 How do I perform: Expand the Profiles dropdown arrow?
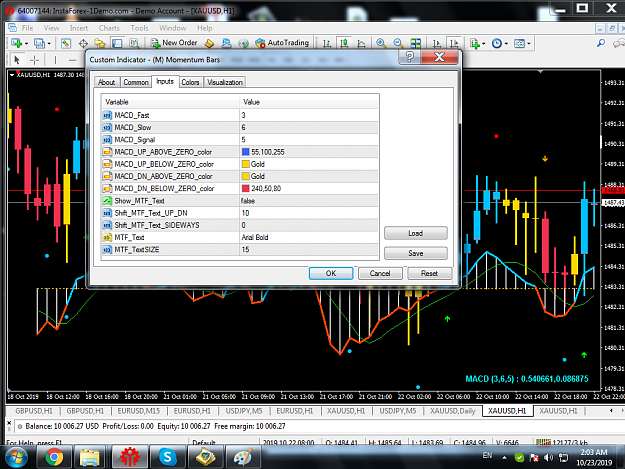click(x=49, y=43)
